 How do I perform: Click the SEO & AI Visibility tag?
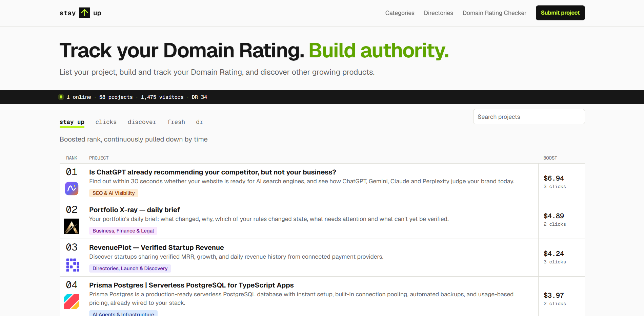pos(114,193)
